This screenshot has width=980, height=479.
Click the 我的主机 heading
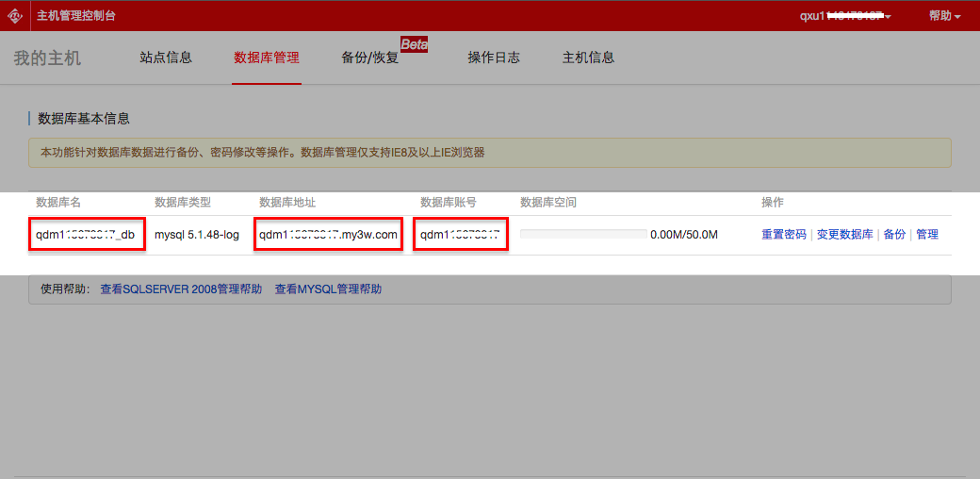point(47,58)
